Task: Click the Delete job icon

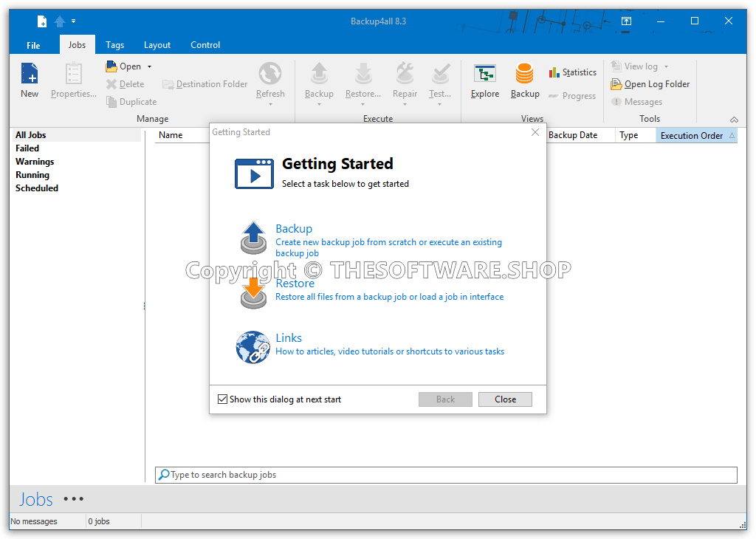Action: click(x=111, y=84)
